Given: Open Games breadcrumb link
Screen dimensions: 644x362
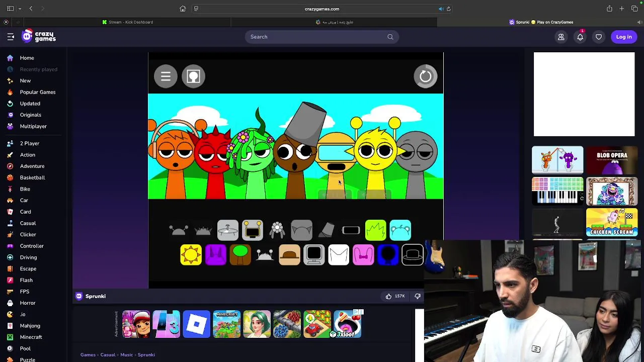Looking at the screenshot, I should click(88, 355).
